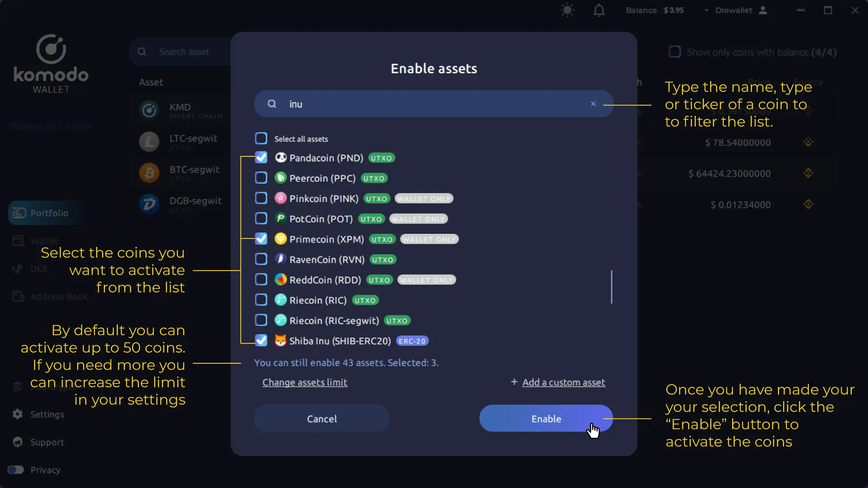Click the light/dark mode toggle icon
The width and height of the screenshot is (868, 488).
(567, 10)
